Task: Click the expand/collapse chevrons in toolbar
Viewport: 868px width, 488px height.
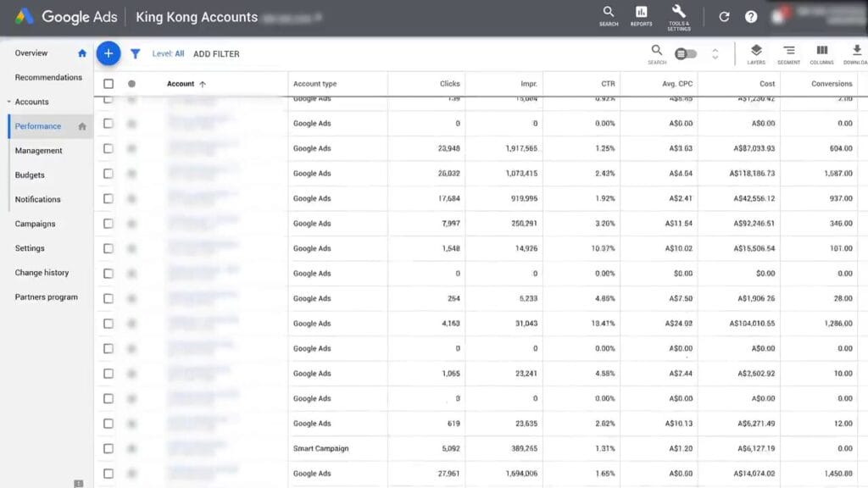Action: coord(715,54)
